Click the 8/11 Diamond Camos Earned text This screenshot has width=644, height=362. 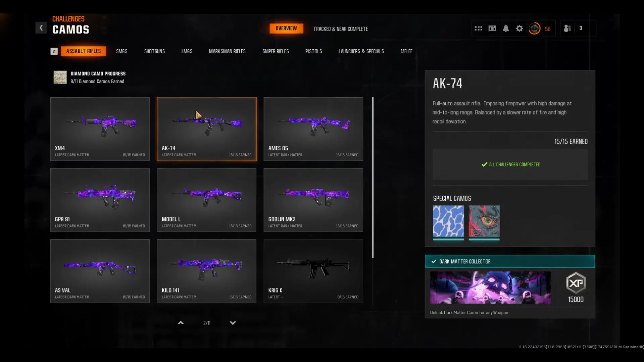tap(97, 82)
